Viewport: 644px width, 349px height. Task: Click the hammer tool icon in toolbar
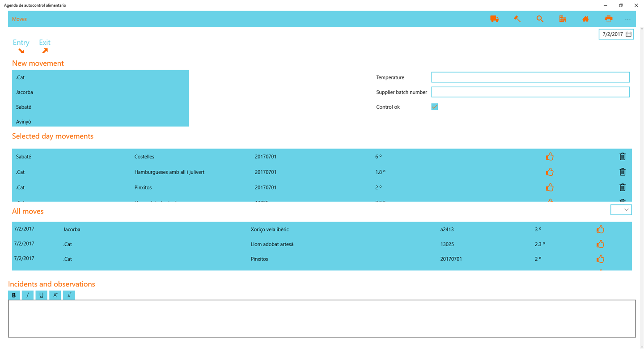point(517,19)
